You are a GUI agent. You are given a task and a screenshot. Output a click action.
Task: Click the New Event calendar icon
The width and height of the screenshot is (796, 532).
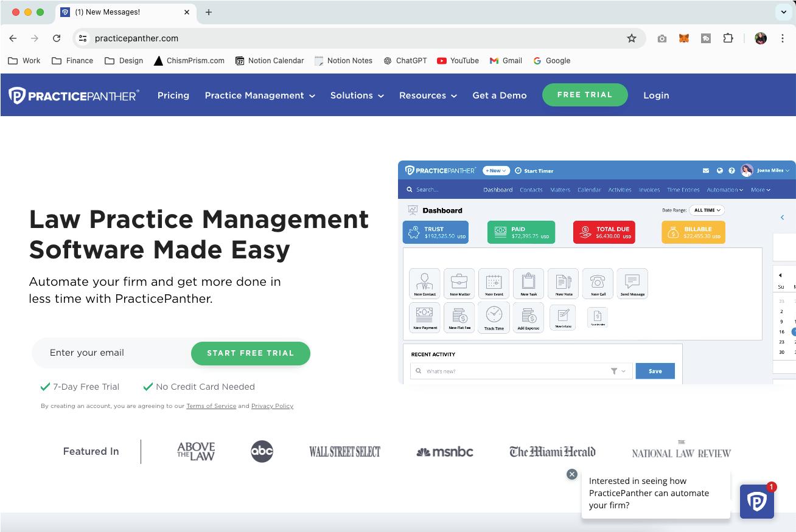click(494, 283)
